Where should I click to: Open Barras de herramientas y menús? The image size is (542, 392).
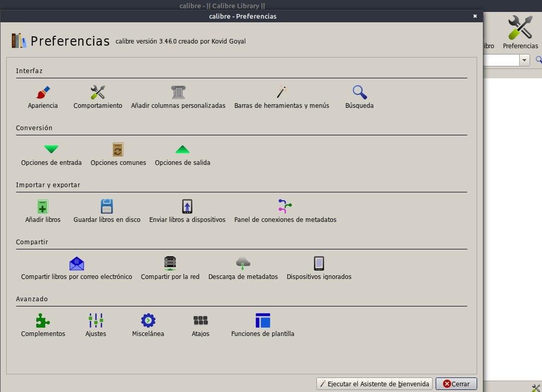click(282, 97)
